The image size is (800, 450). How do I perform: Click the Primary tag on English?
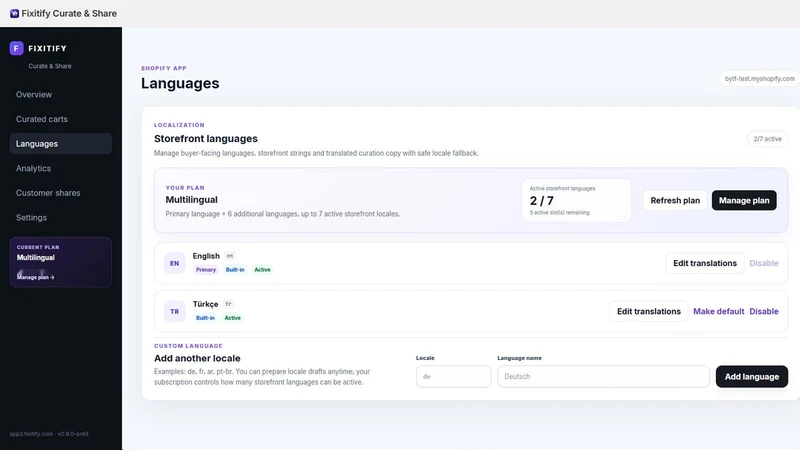coord(206,270)
